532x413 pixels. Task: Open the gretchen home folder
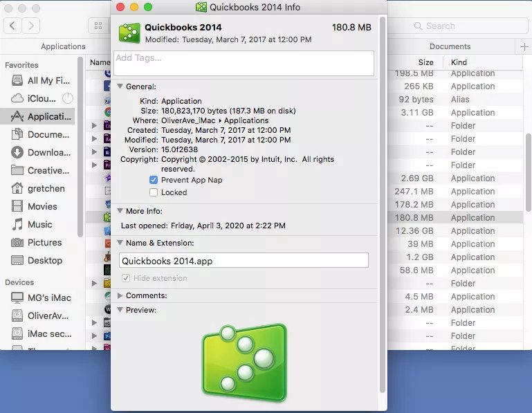37,188
